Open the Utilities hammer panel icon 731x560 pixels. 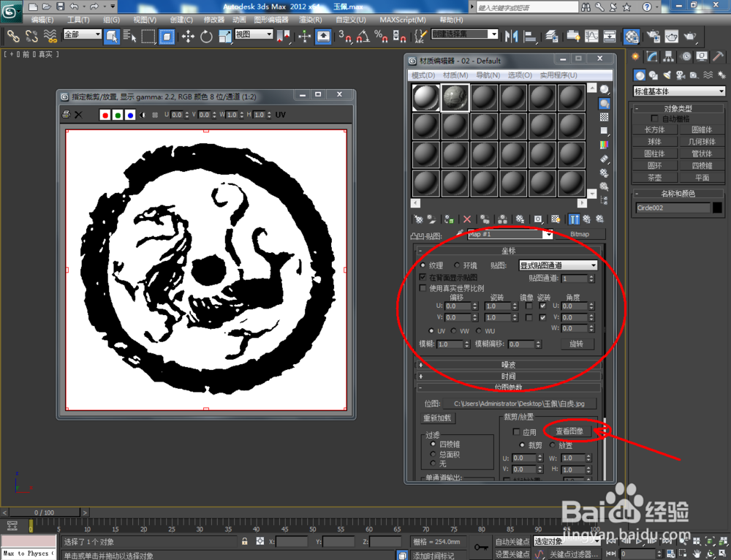[718, 57]
